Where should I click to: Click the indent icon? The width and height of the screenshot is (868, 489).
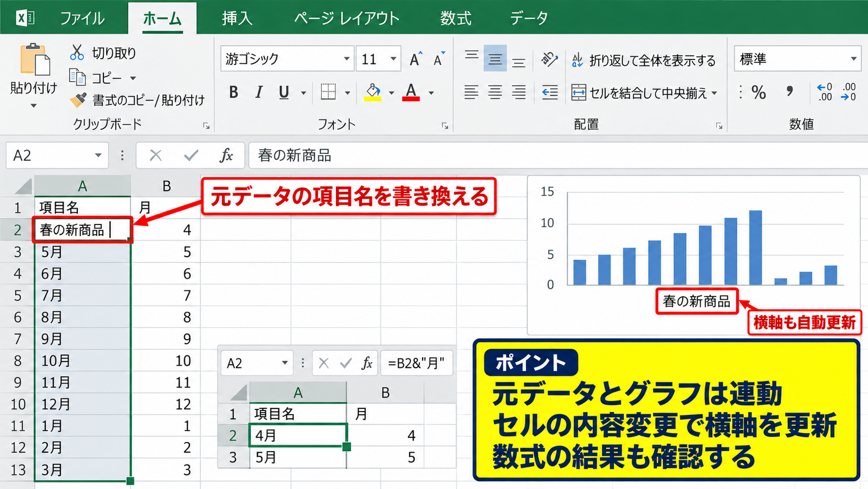(550, 92)
